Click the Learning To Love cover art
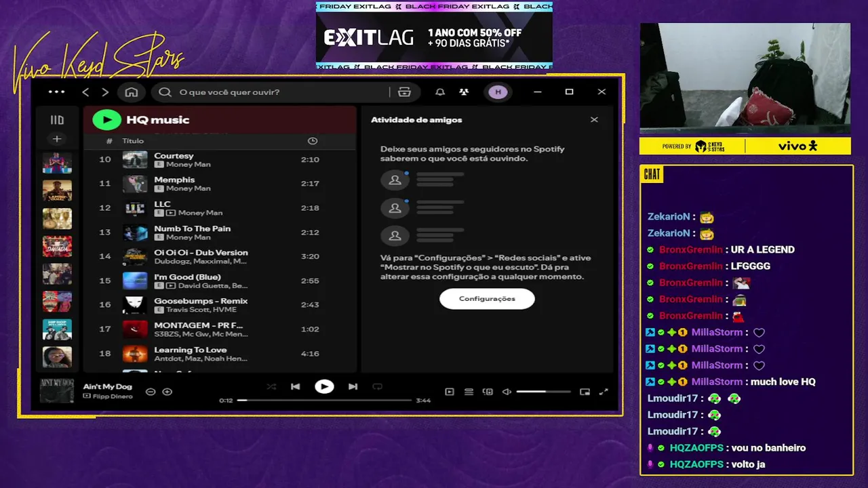 click(x=135, y=354)
